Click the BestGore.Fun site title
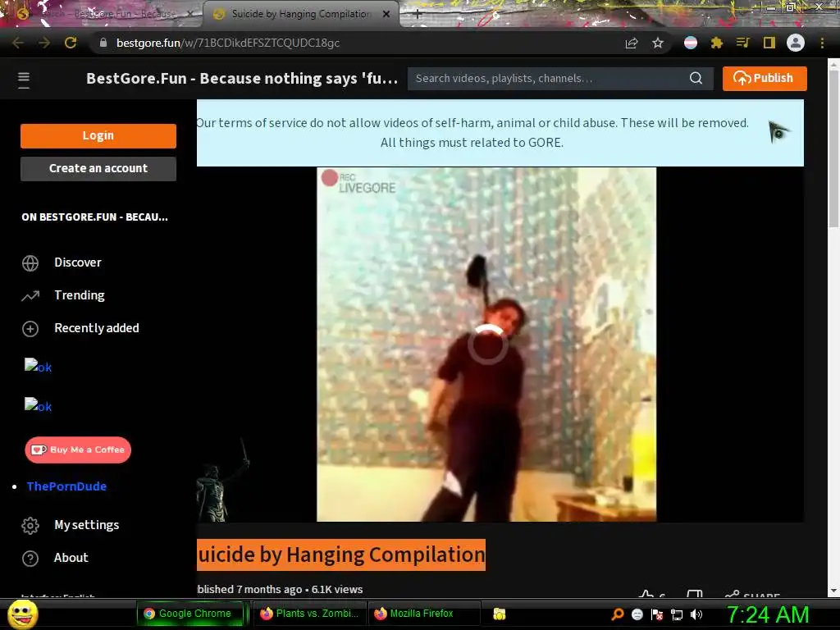This screenshot has width=840, height=630. [242, 79]
